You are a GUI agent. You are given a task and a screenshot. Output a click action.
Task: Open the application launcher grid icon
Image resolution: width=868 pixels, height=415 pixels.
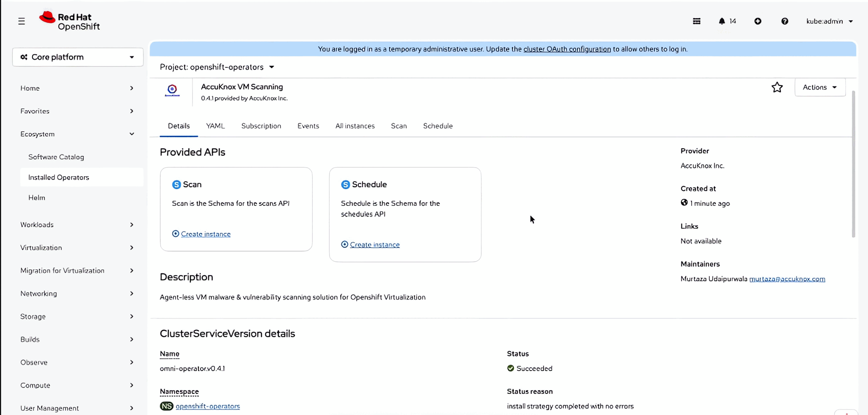point(697,21)
